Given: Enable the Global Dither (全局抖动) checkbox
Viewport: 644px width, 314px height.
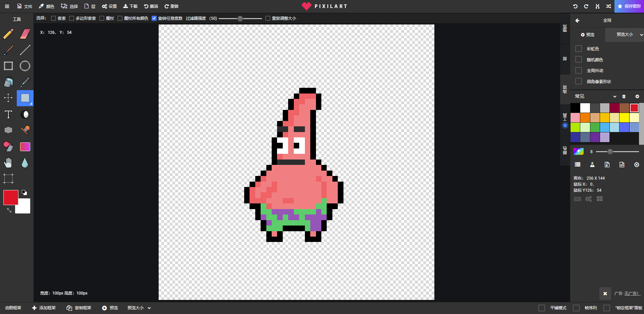Looking at the screenshot, I should click(x=579, y=70).
